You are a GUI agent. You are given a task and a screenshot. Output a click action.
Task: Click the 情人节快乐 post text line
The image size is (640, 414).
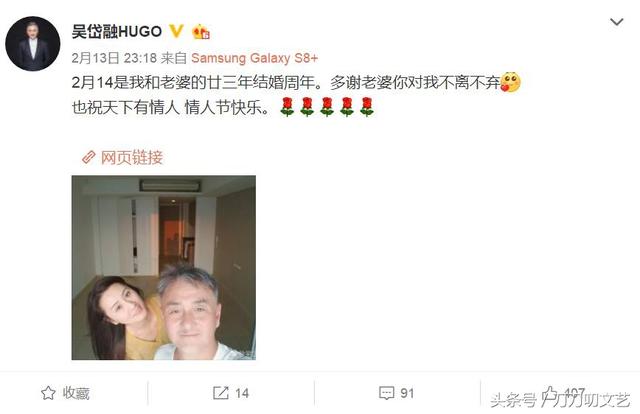(171, 108)
